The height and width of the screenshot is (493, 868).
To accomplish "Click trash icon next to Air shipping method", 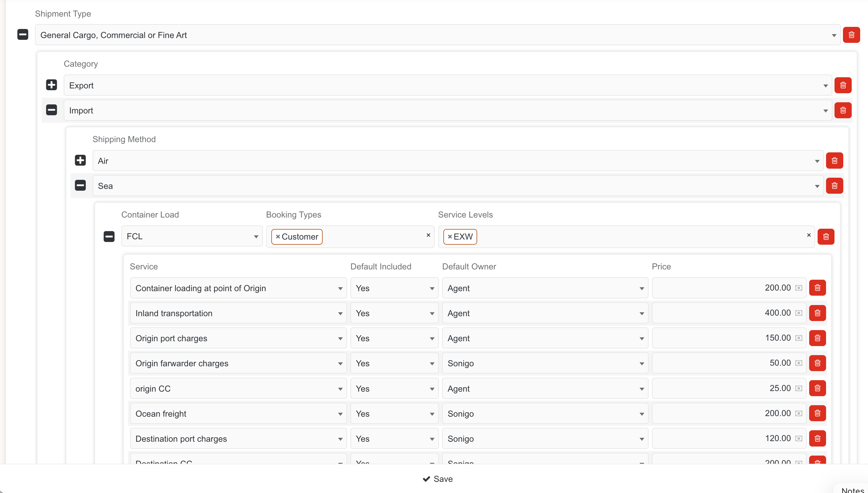I will click(x=834, y=161).
